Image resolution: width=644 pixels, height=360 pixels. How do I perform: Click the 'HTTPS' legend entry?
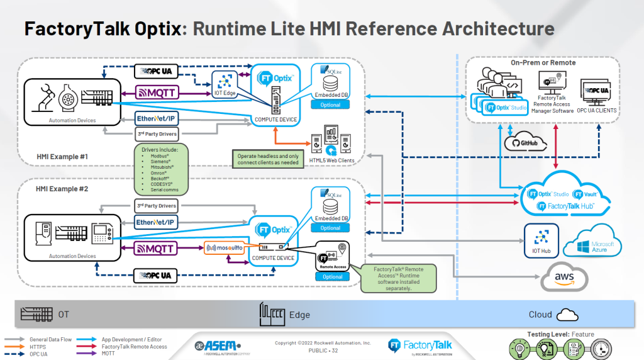tap(38, 347)
